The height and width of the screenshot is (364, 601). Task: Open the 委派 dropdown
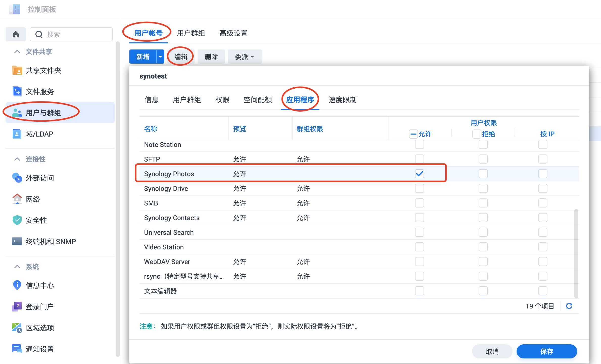coord(245,57)
